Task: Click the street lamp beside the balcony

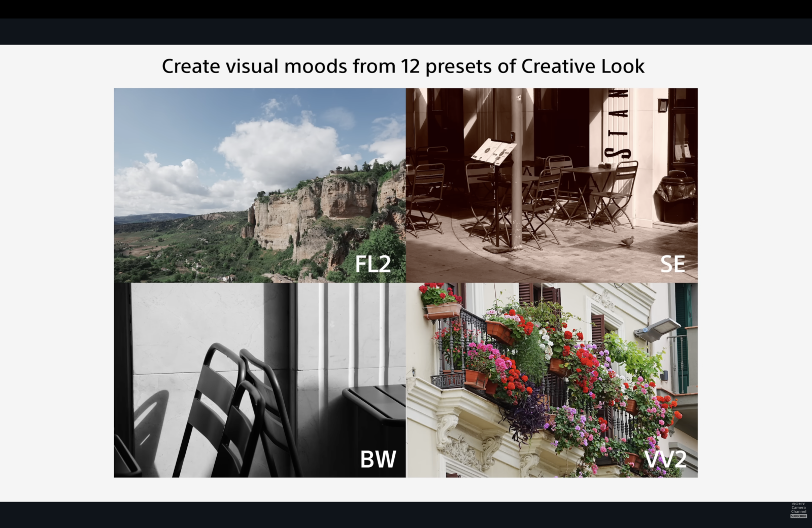Action: point(656,330)
